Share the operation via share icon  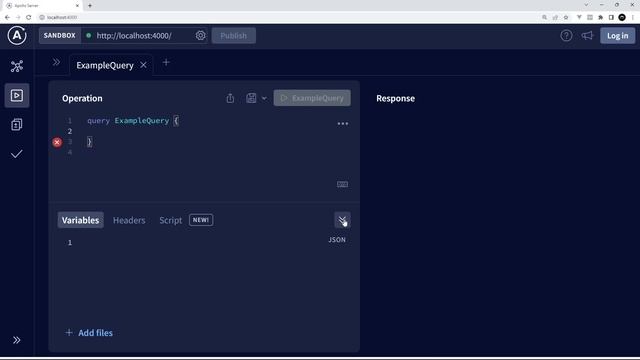click(x=230, y=98)
